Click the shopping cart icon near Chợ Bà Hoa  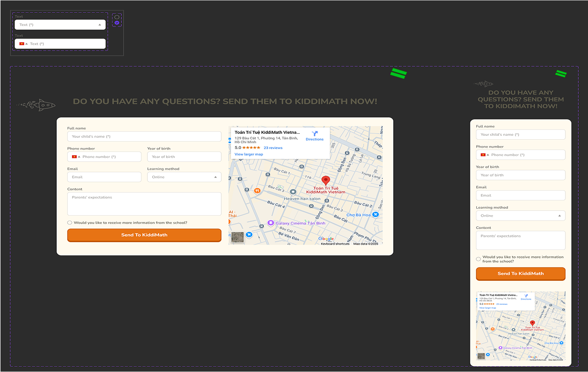click(x=376, y=214)
